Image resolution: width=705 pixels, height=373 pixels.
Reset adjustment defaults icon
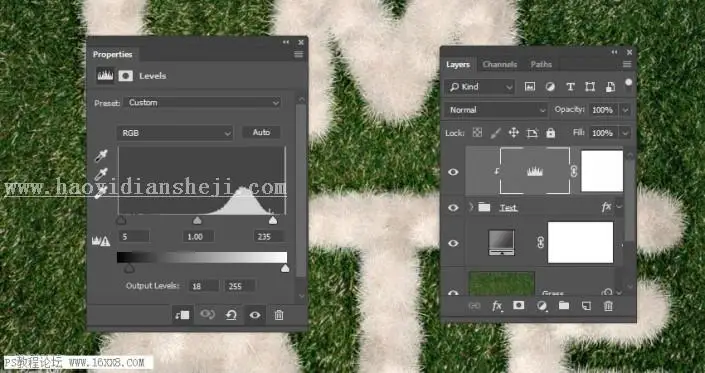point(231,315)
